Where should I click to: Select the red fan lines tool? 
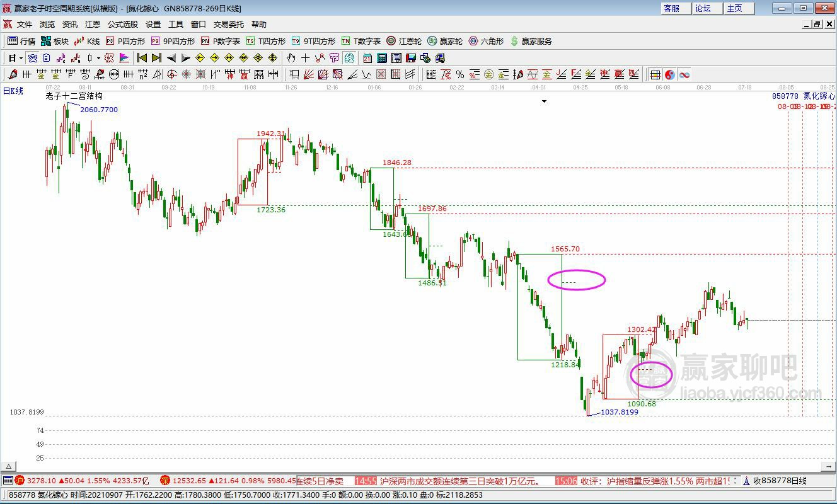(x=308, y=74)
